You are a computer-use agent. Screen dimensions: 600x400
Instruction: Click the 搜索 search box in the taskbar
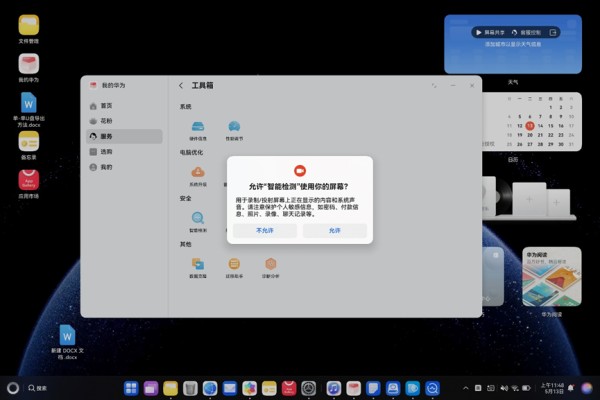(x=38, y=388)
